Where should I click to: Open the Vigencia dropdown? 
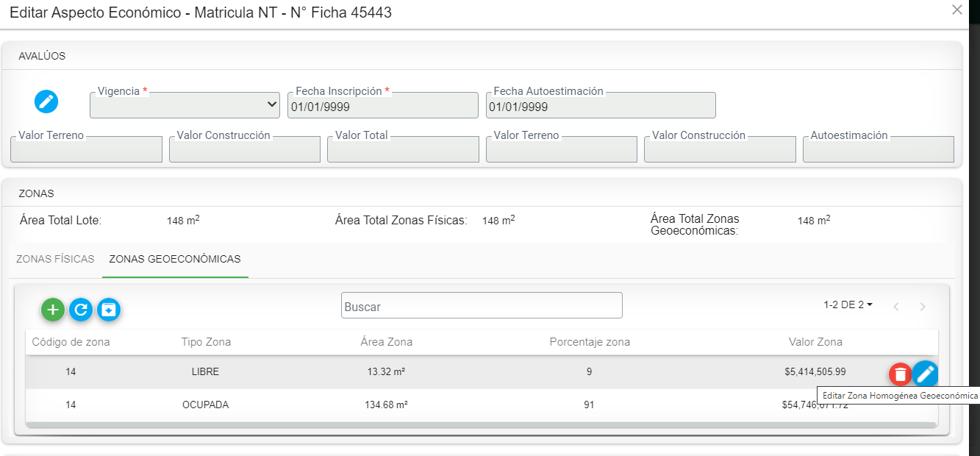(x=185, y=106)
